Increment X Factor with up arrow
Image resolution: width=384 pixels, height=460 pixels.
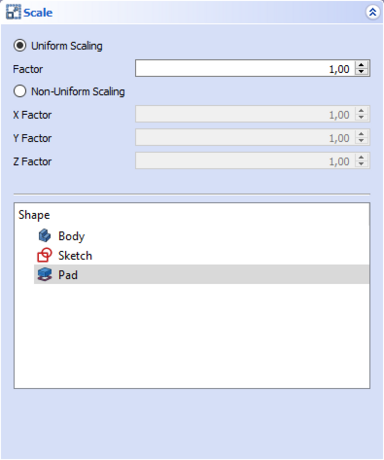[x=361, y=111]
